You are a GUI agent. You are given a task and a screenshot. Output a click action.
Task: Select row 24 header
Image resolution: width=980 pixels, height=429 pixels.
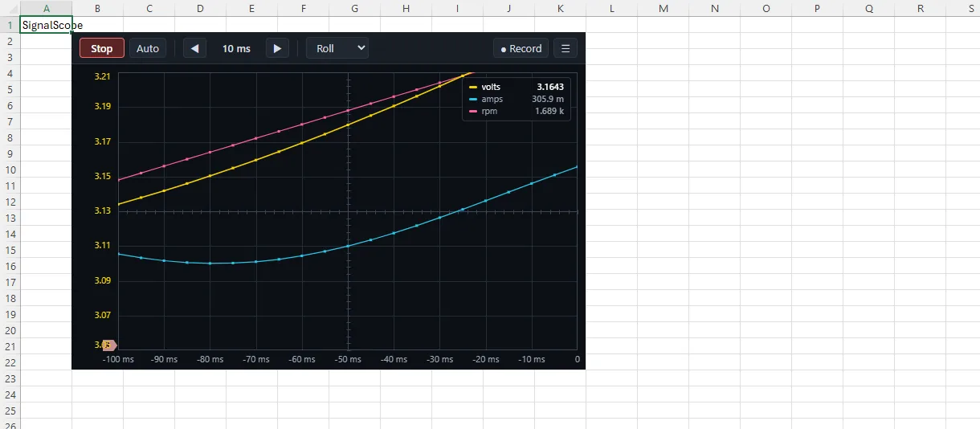[10, 394]
